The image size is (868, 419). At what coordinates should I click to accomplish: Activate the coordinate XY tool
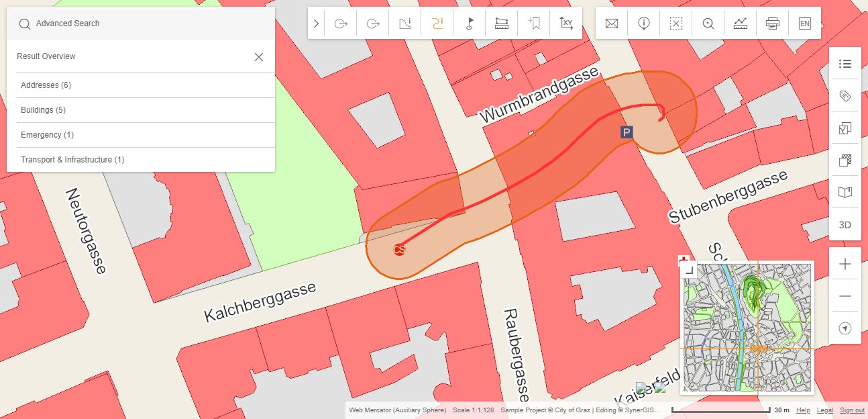pyautogui.click(x=566, y=22)
